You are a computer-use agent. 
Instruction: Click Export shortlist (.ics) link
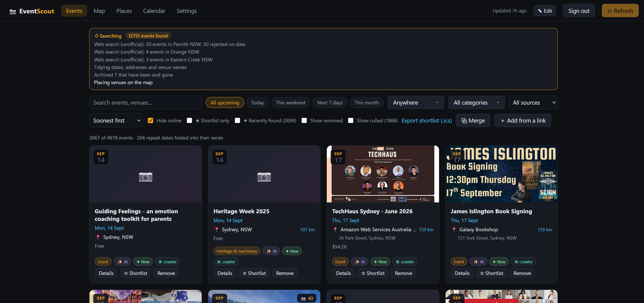tap(427, 121)
